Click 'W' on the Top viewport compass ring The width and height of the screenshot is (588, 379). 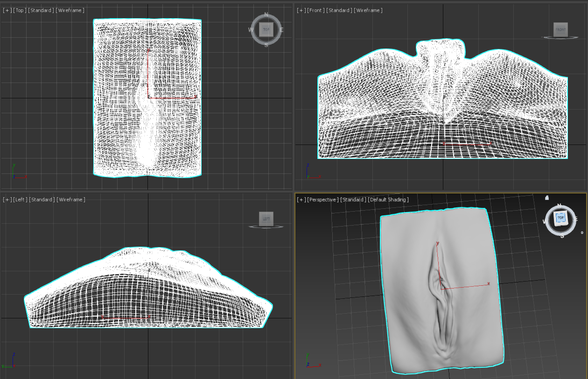click(250, 29)
